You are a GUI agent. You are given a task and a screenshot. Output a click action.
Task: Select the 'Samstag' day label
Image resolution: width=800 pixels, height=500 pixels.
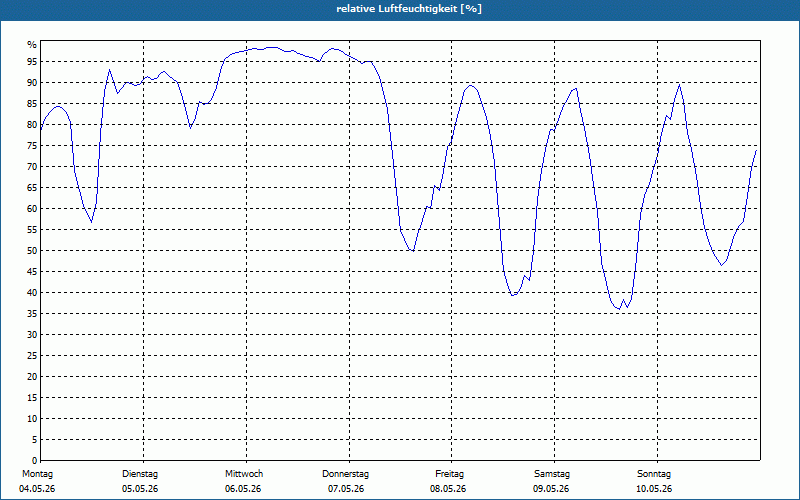pyautogui.click(x=552, y=474)
